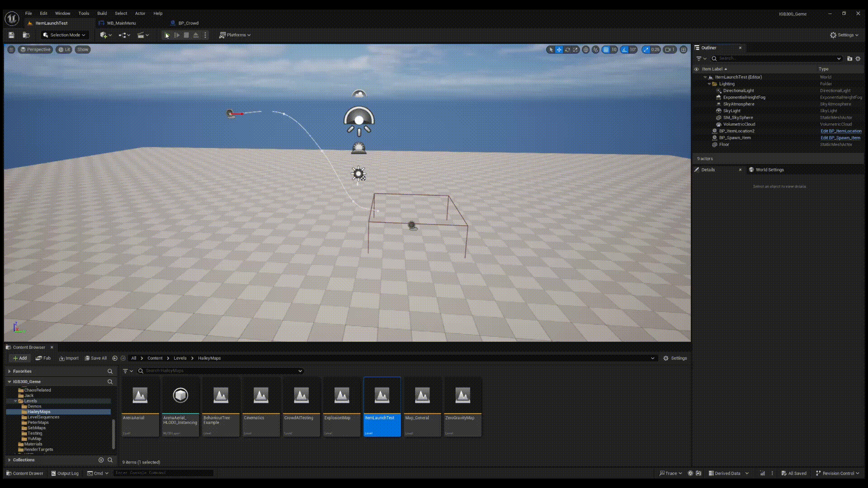
Task: Open the Build menu
Action: click(x=102, y=14)
